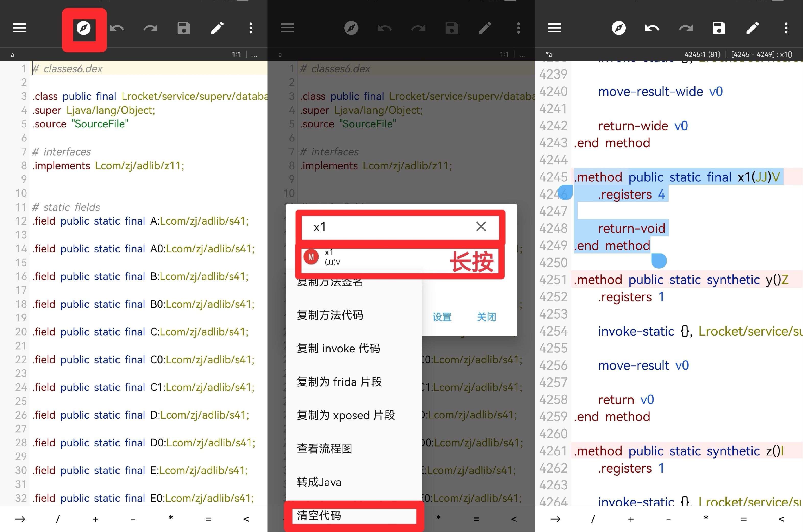Insert asterisk from the left panel's symbol bar
Image resolution: width=803 pixels, height=532 pixels.
click(171, 518)
